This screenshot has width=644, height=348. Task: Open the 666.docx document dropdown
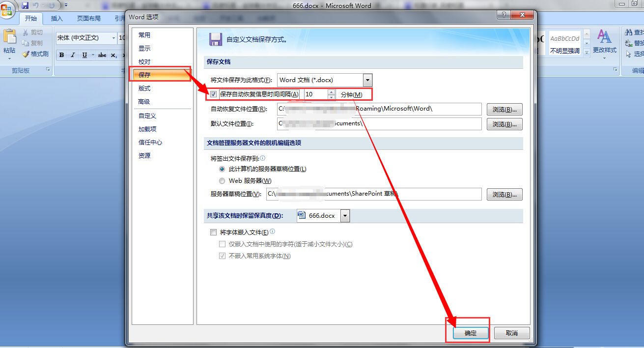coord(345,216)
